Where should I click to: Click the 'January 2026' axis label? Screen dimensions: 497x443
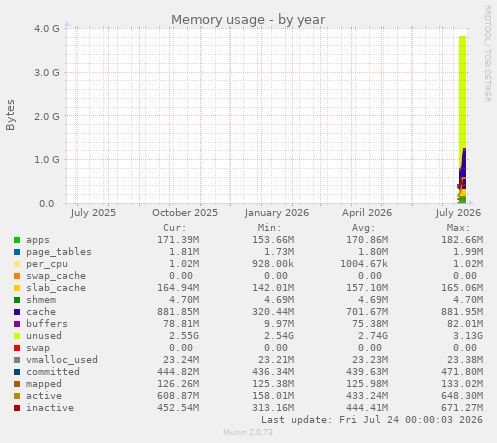[277, 213]
